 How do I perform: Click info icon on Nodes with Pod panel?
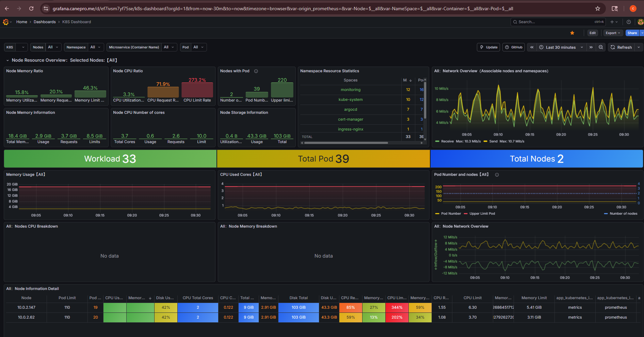click(256, 71)
